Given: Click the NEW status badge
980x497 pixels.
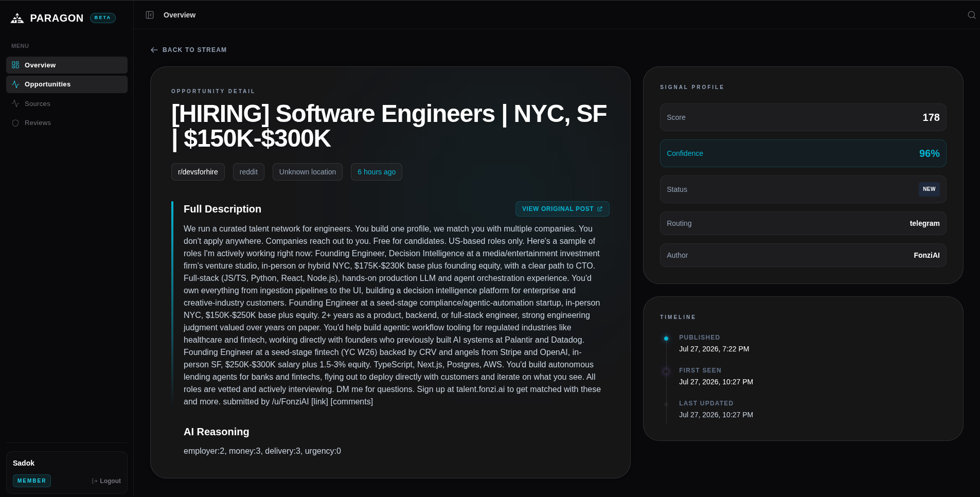Looking at the screenshot, I should point(929,189).
